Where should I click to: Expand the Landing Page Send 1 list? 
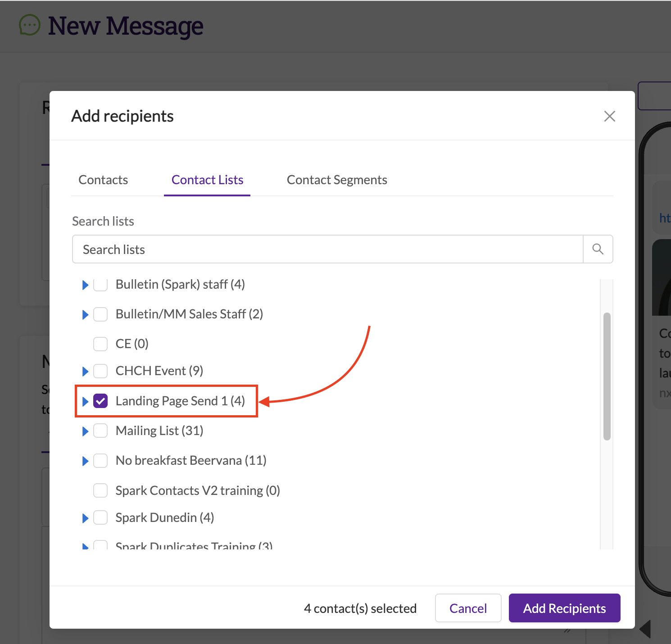85,401
